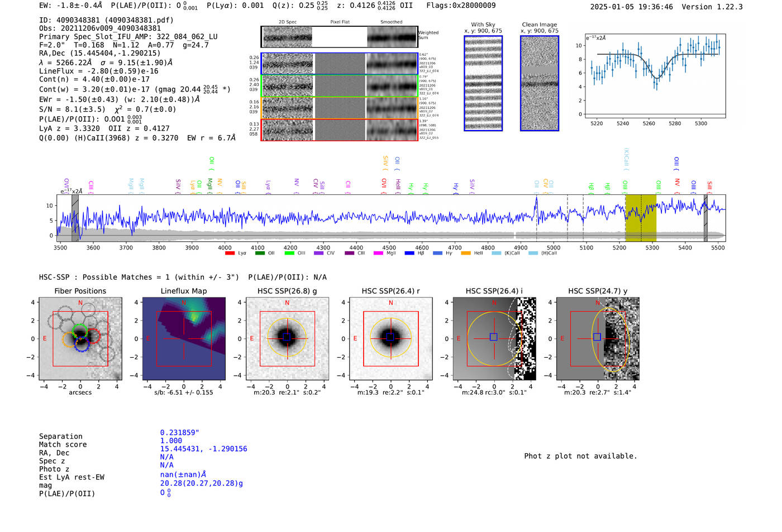Screen dimensions: 782x532
Task: Click the red-bordered fiber 2D spectrum row
Action: point(340,130)
